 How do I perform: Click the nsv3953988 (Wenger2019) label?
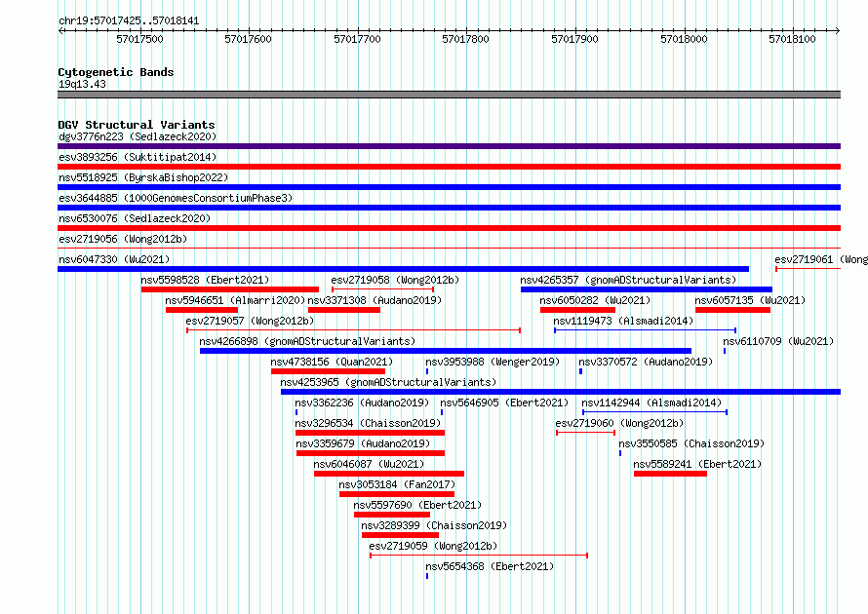(493, 362)
